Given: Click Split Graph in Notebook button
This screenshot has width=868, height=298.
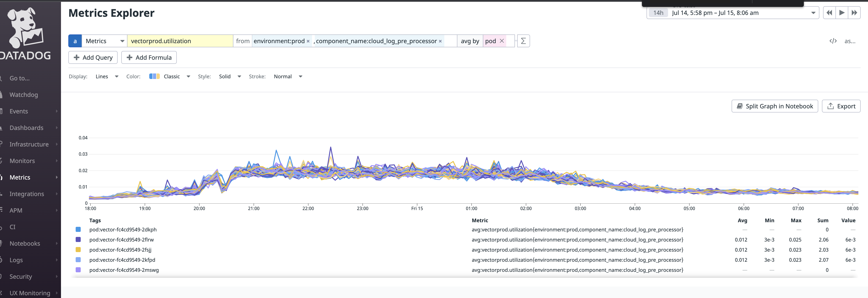Looking at the screenshot, I should click(775, 106).
